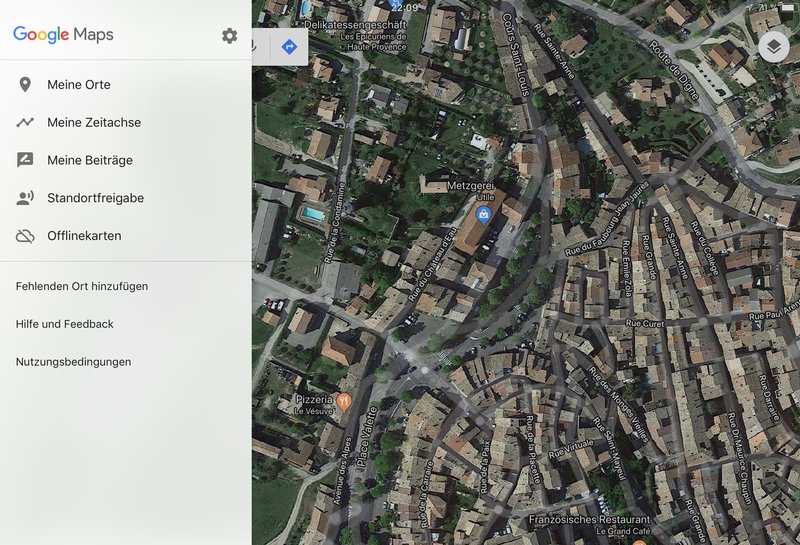Open settings via the gear icon
Viewport: 800px width, 545px height.
pos(230,36)
